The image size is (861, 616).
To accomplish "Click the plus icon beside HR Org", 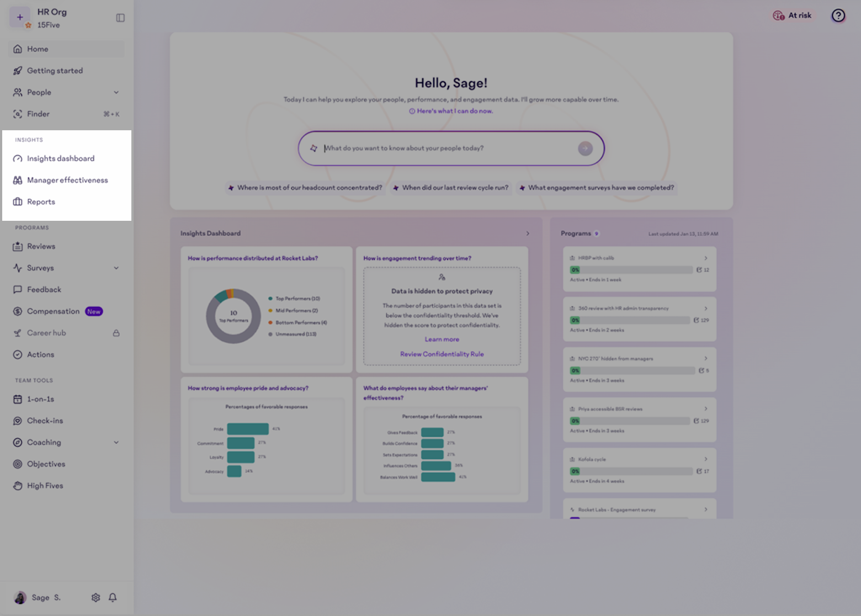I will 20,17.
